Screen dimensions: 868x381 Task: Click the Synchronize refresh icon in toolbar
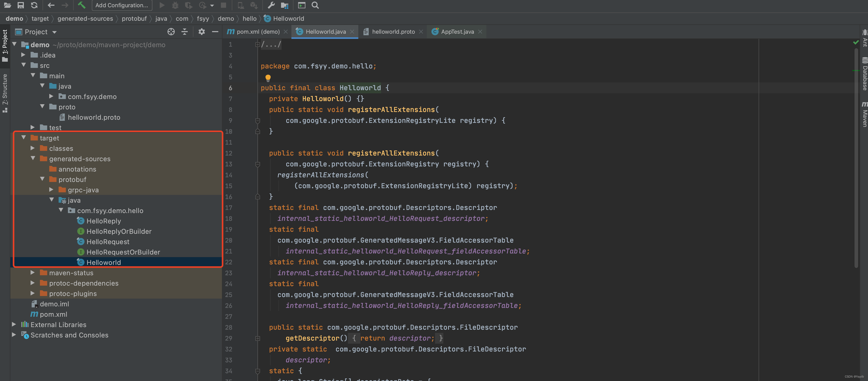click(x=34, y=5)
